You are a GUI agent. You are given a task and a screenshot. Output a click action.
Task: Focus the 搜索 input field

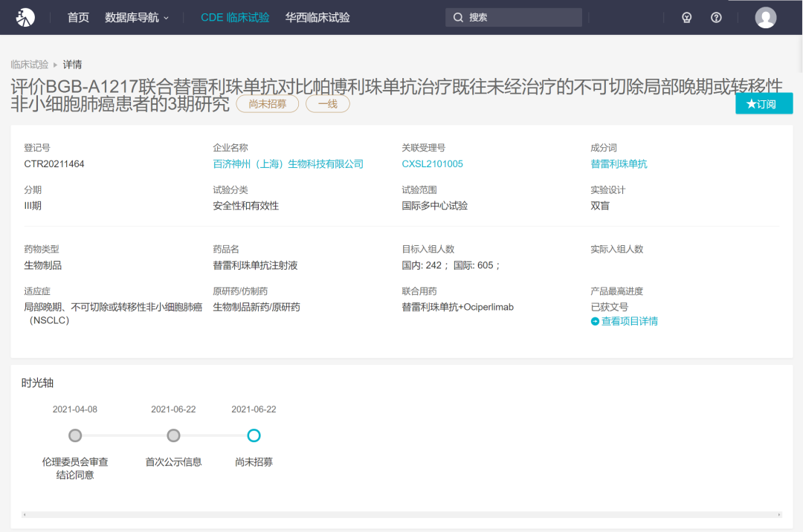[x=514, y=17]
